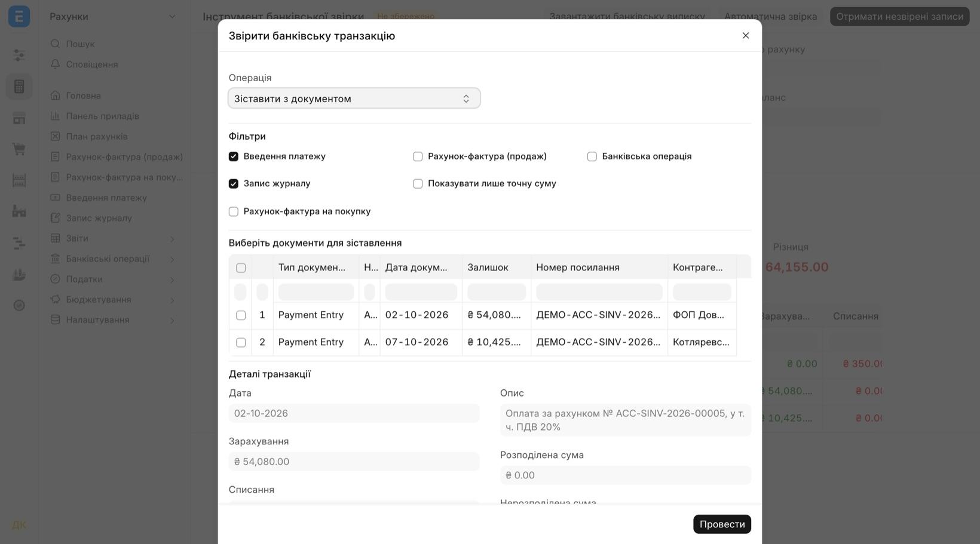Click the magnifier icon next to Пошук
The height and width of the screenshot is (544, 980).
pos(55,44)
